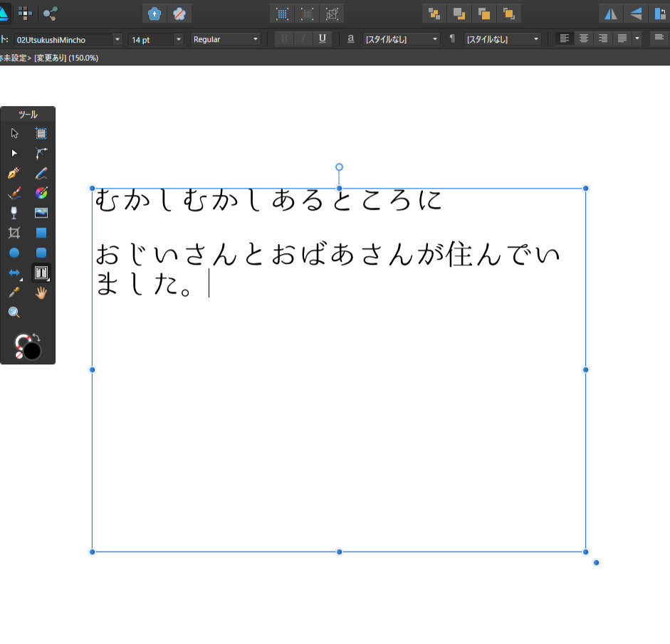
Task: Open the Regular font style dropdown
Action: tap(226, 39)
